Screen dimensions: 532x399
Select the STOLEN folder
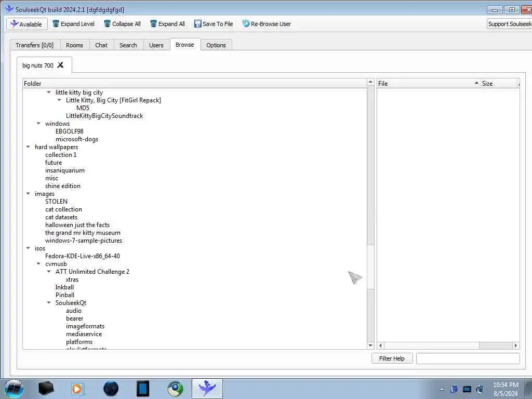pyautogui.click(x=56, y=201)
